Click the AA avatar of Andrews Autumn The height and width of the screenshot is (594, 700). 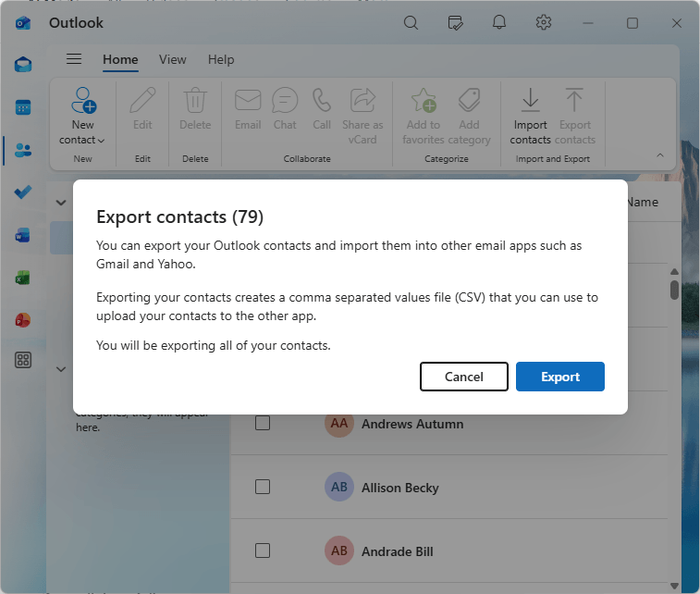click(338, 424)
